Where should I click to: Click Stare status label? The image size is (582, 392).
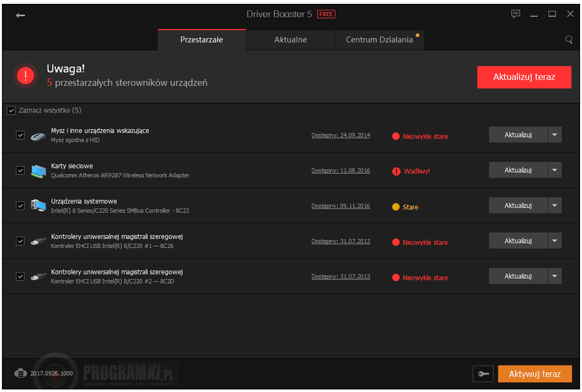tap(410, 207)
